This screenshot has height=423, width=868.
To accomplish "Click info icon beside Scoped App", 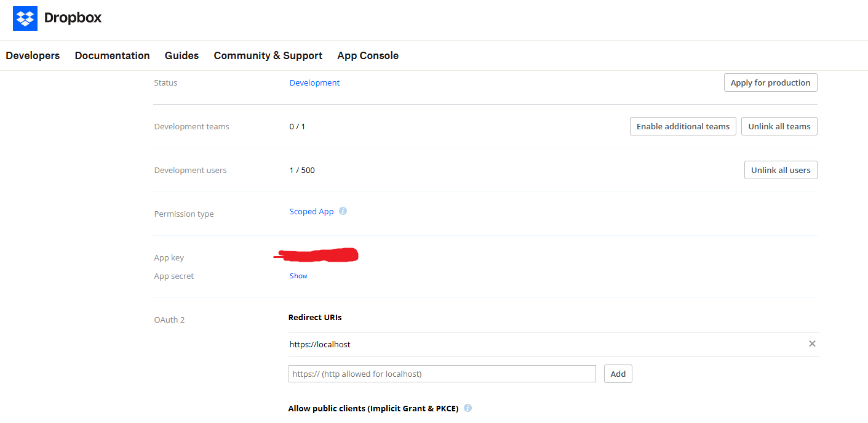I will (x=343, y=211).
